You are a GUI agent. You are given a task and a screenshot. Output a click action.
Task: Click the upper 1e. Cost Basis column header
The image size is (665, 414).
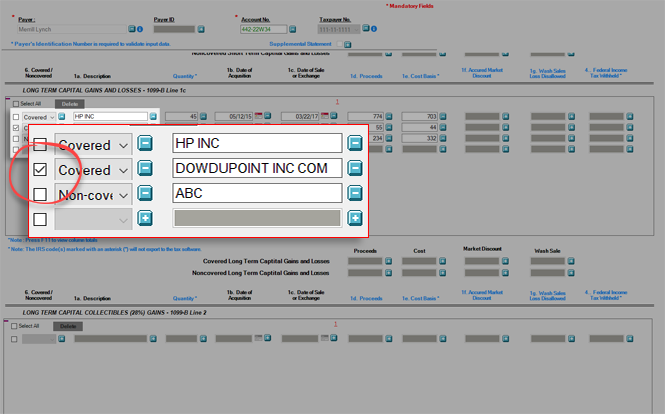pos(420,76)
